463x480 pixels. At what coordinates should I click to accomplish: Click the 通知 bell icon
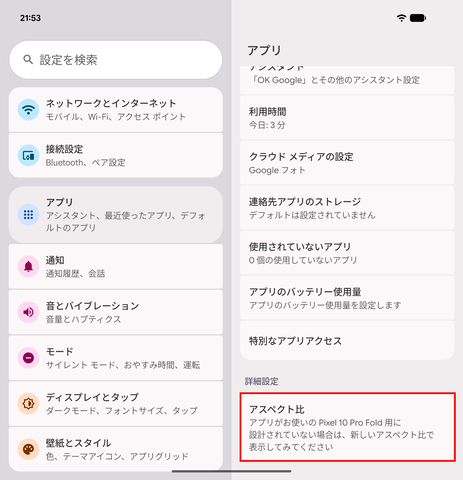tap(28, 266)
